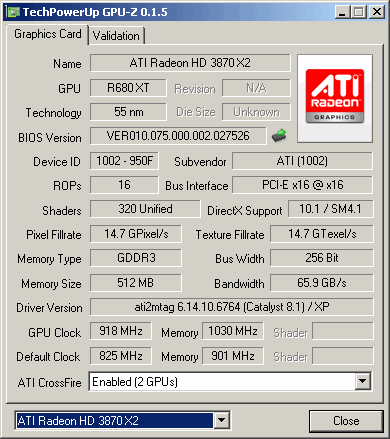Click the Device ID field 1002 - 950F

[124, 161]
